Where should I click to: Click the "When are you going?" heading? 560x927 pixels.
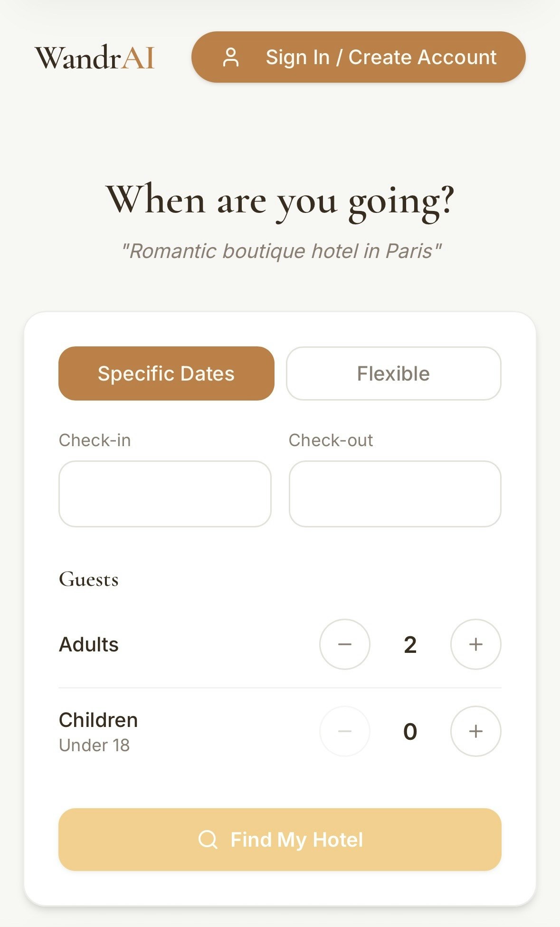(x=280, y=200)
